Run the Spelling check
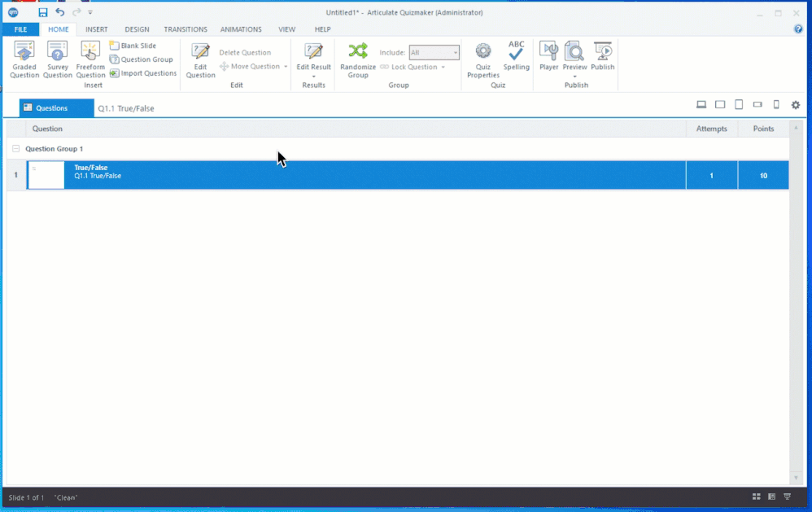The height and width of the screenshot is (512, 812). coord(517,56)
